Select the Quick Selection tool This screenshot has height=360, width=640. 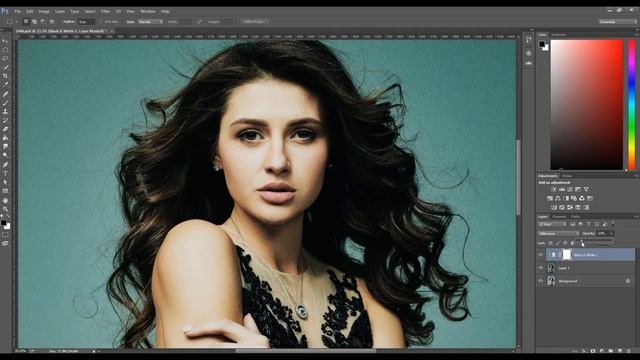pos(5,67)
